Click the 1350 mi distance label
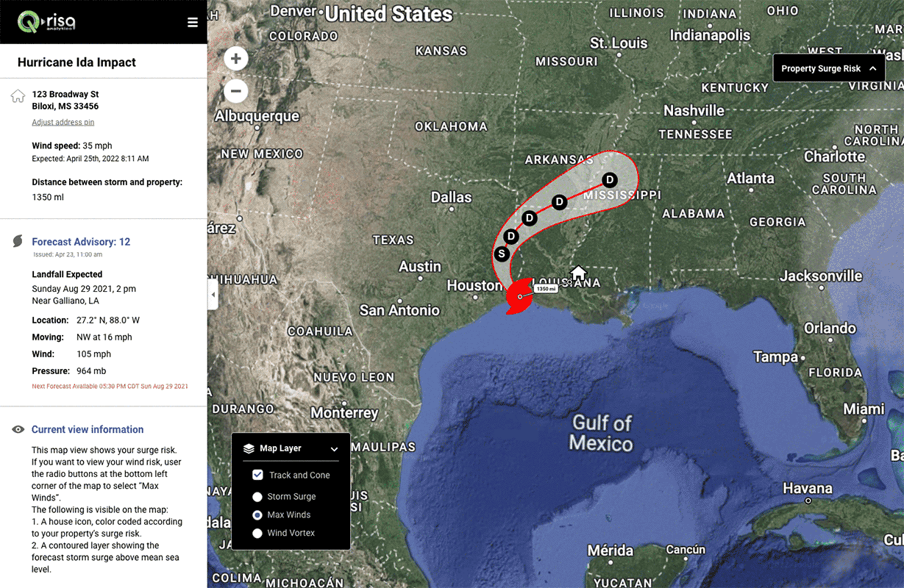 [x=545, y=289]
